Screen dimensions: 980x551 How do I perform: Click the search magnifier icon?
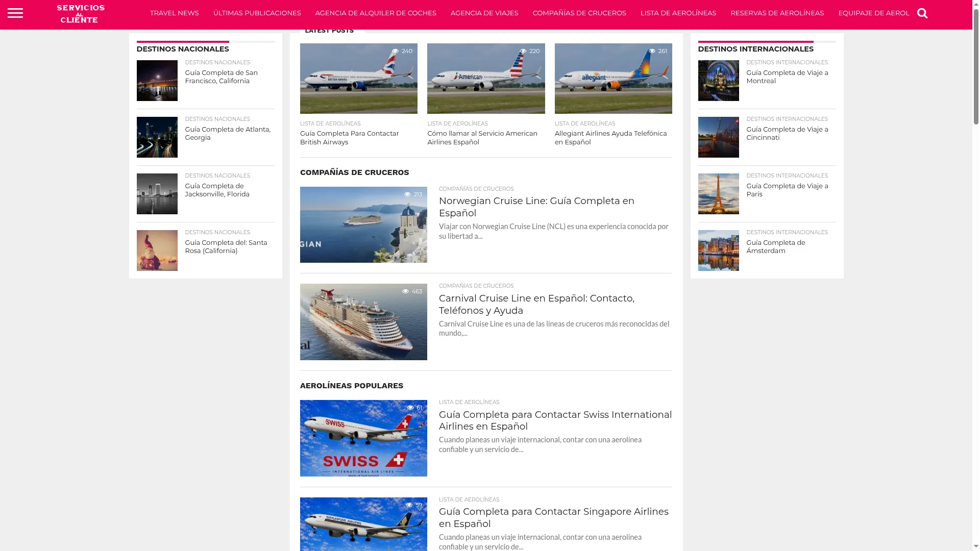pos(922,13)
